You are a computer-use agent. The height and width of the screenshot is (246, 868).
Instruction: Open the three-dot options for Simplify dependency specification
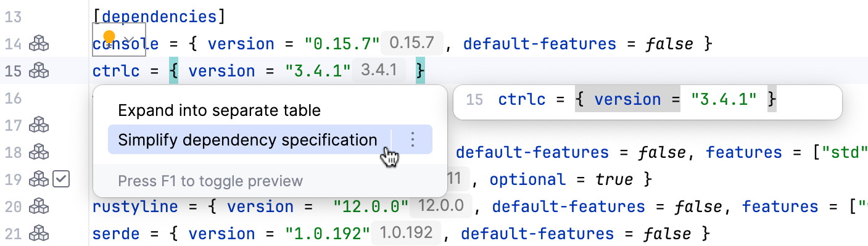click(413, 140)
